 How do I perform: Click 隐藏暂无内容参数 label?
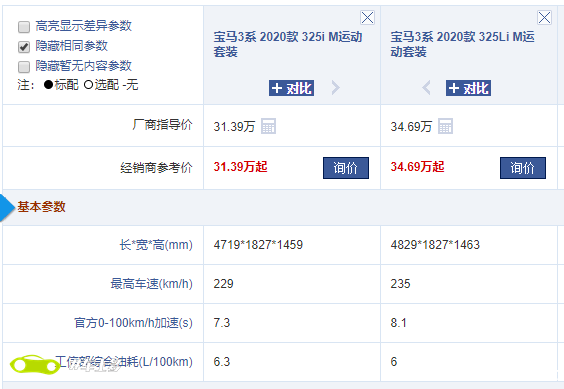coord(83,66)
